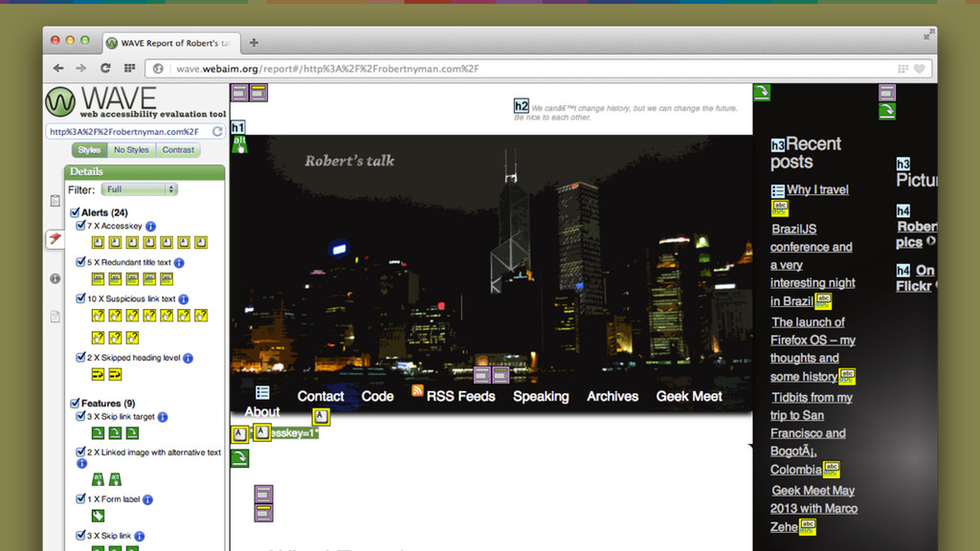The height and width of the screenshot is (551, 980).
Task: Click first Accesskey alert icon in Details
Action: [99, 242]
